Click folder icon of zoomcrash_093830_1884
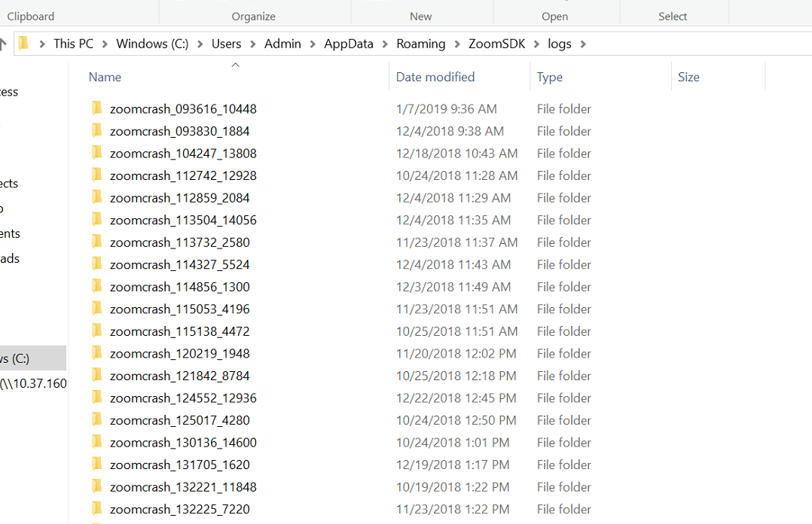812x524 pixels. (97, 130)
